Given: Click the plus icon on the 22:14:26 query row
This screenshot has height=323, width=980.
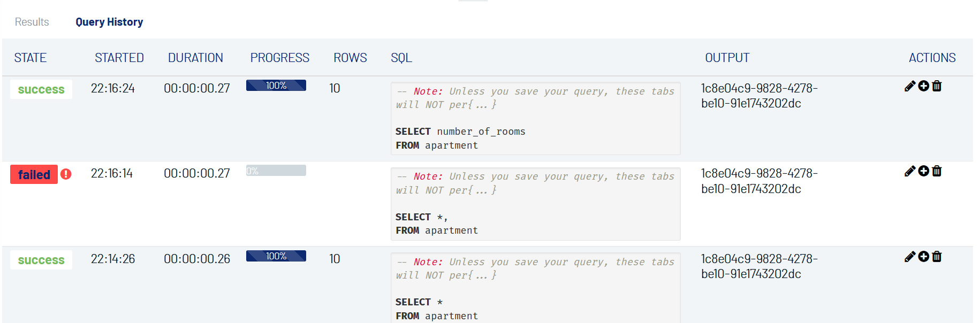Looking at the screenshot, I should (x=924, y=257).
